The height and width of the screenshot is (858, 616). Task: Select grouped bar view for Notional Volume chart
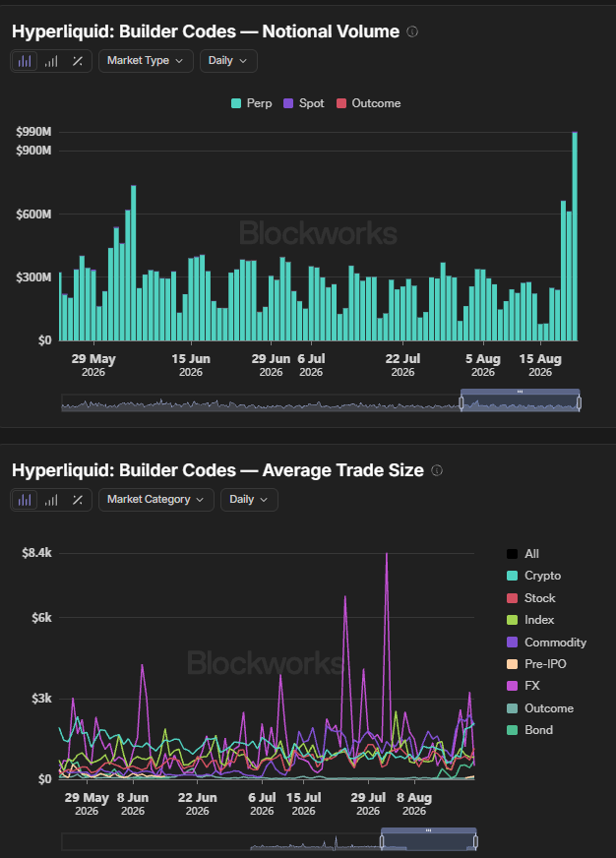51,61
